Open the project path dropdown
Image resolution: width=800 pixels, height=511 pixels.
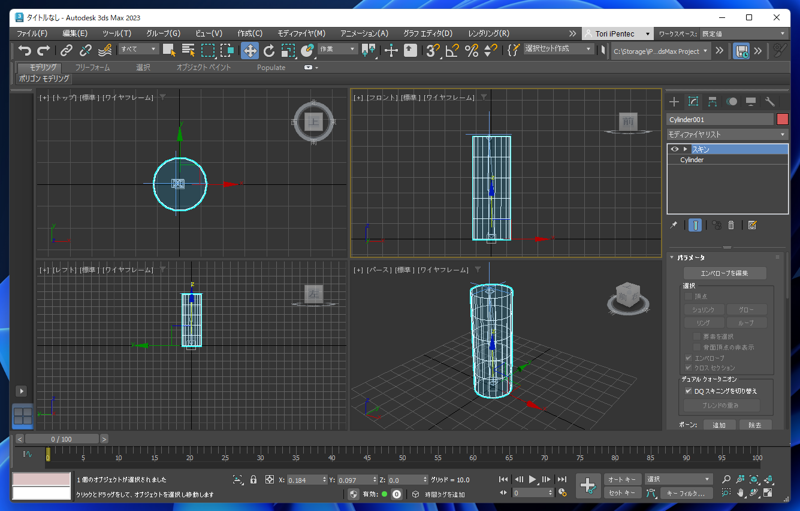tap(661, 51)
